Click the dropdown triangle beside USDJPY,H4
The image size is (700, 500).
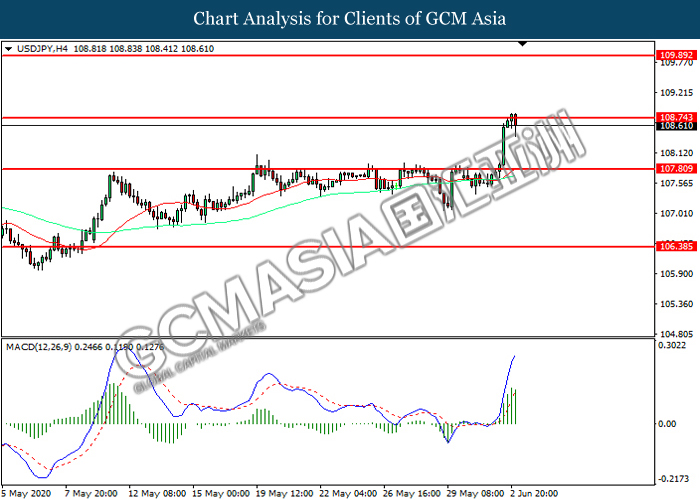pyautogui.click(x=8, y=49)
